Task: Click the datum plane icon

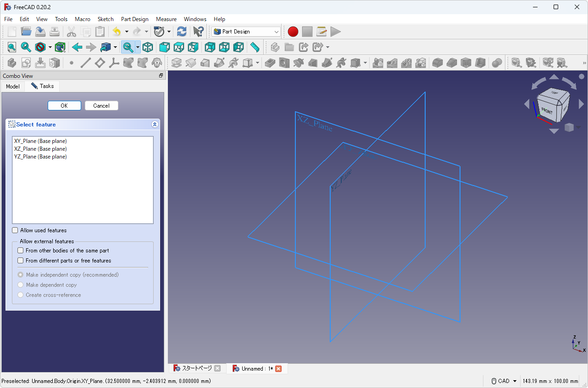Action: coord(100,63)
